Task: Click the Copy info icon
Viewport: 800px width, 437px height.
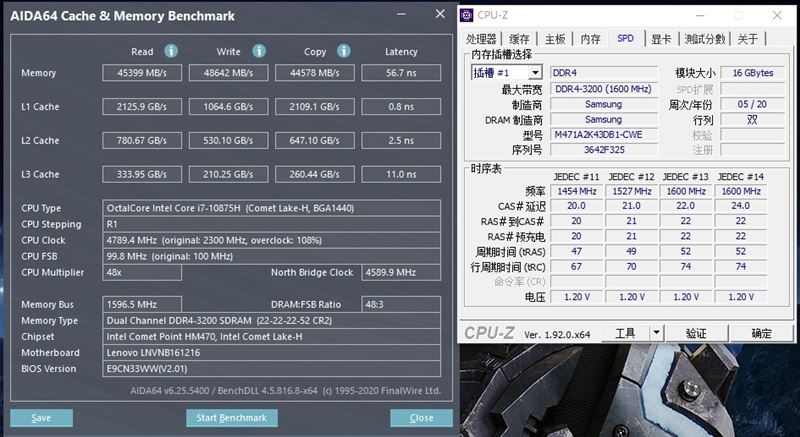Action: (344, 51)
